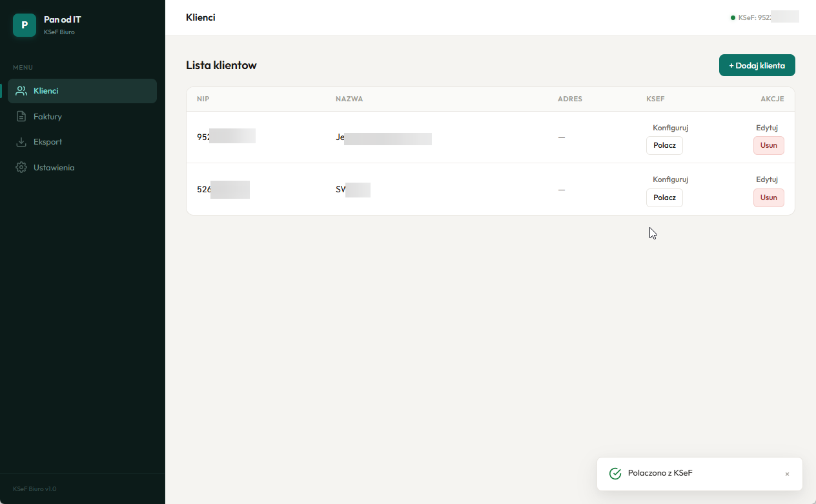The width and height of the screenshot is (816, 504).
Task: Open the Faktury menu item
Action: pos(48,117)
